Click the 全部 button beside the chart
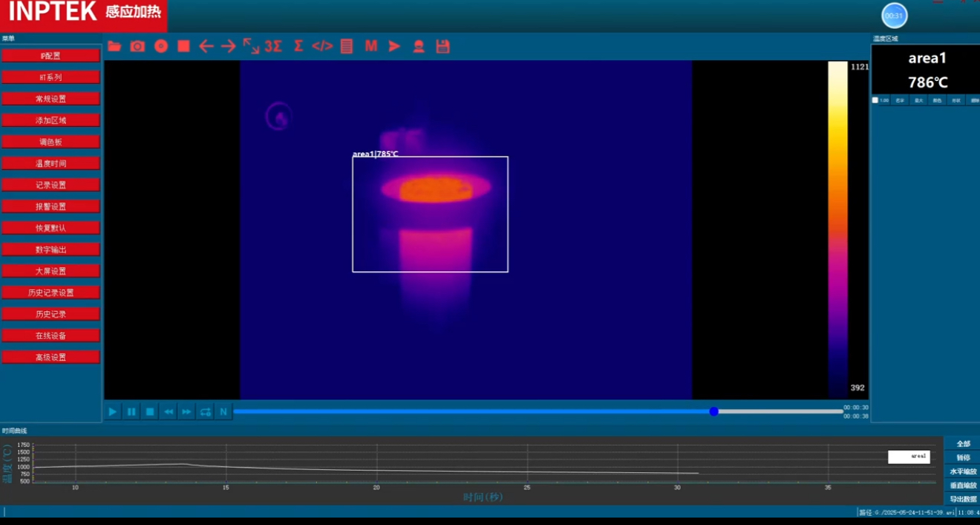This screenshot has height=525, width=980. 963,443
